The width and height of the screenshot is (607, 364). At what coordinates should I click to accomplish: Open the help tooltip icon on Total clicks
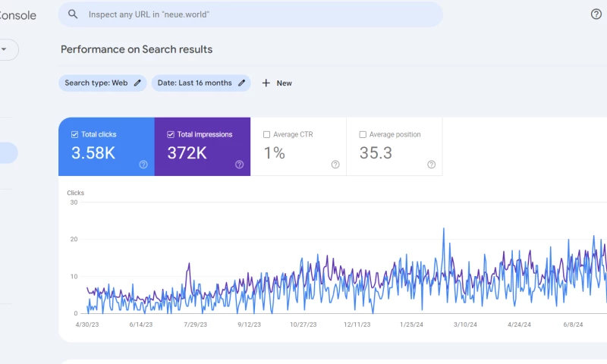pos(143,165)
